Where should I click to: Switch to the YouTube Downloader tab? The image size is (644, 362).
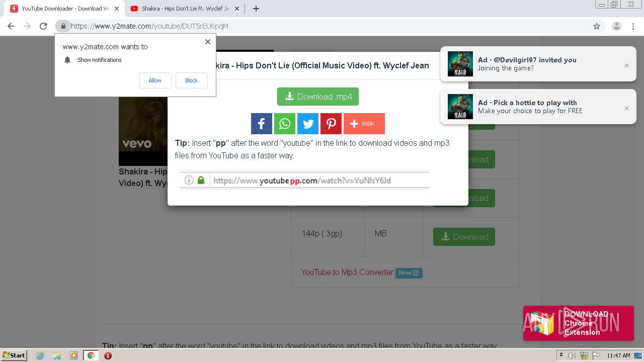click(x=65, y=9)
